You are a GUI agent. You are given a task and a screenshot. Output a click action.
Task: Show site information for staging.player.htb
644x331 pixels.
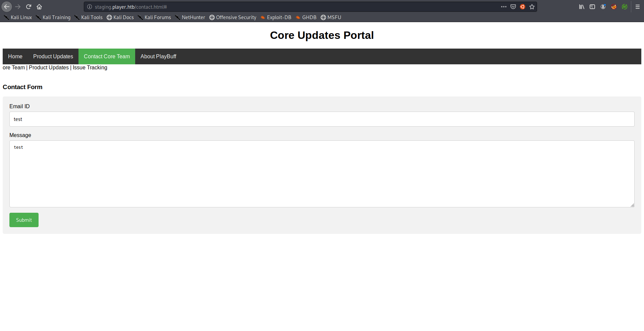[90, 7]
